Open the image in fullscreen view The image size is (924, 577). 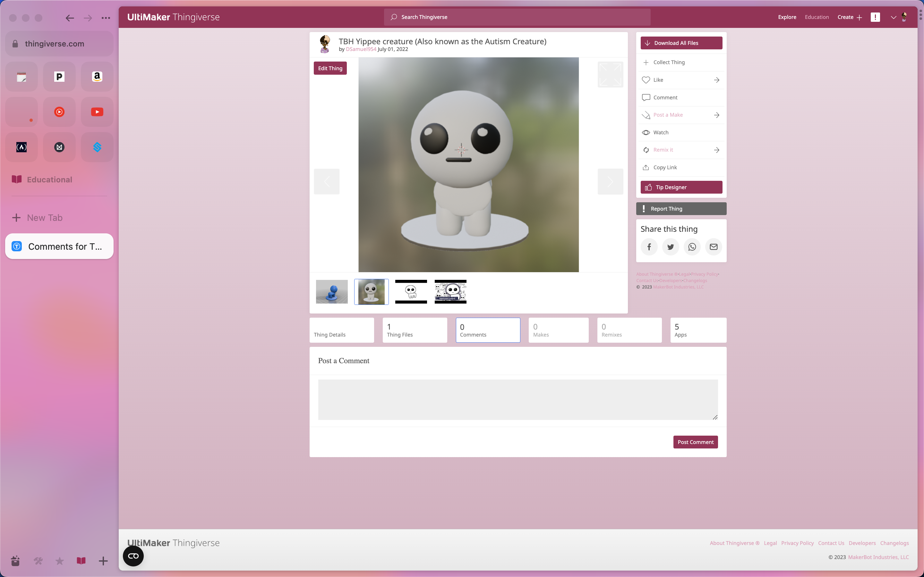(610, 74)
